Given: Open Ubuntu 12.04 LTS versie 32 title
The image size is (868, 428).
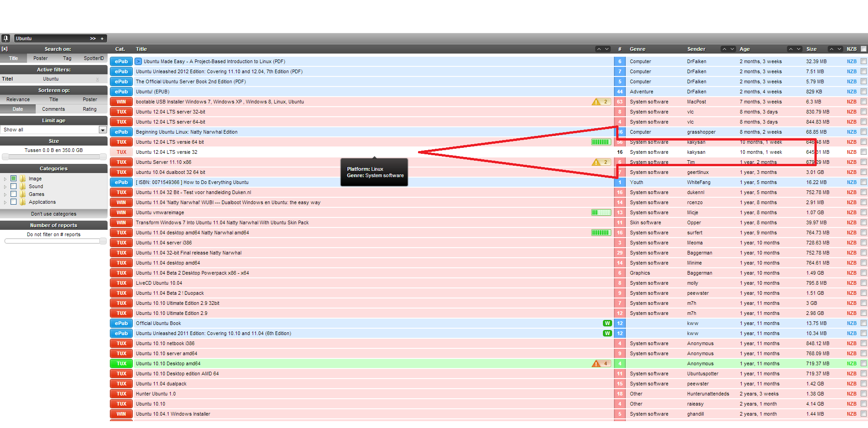Looking at the screenshot, I should (x=167, y=152).
